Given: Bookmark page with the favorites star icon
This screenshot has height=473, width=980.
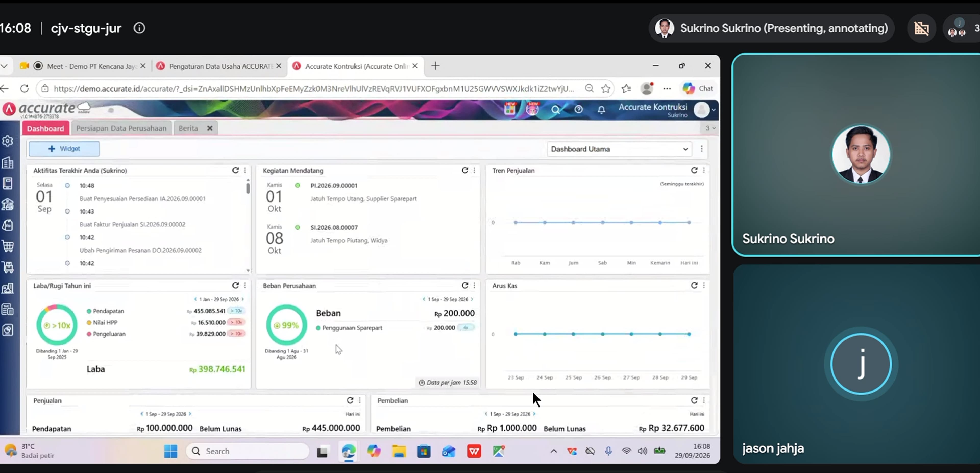Looking at the screenshot, I should (x=606, y=88).
